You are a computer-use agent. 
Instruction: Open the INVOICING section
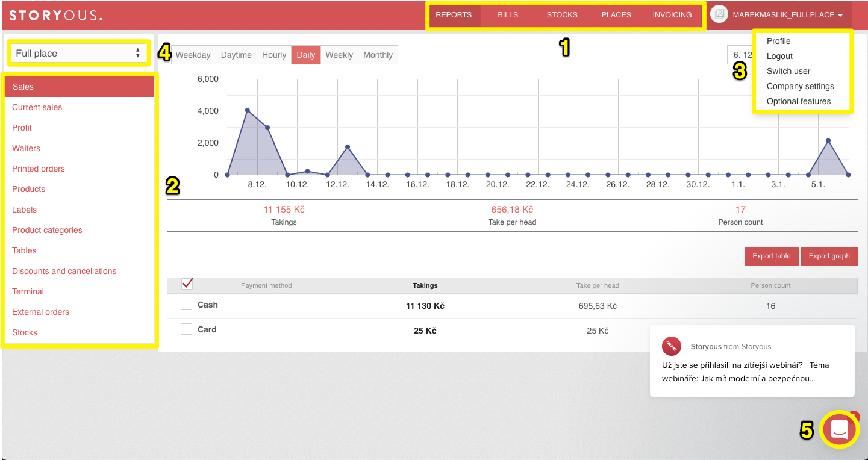click(672, 15)
